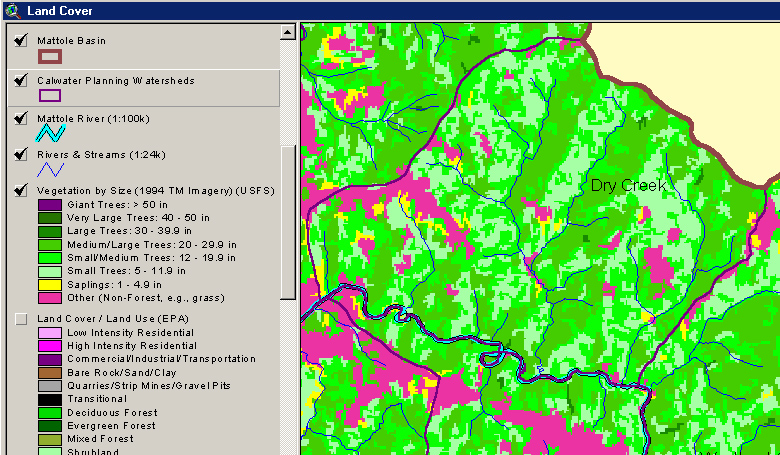Click the Large Trees 30 - 39.9 in swatch
Screen dimensions: 780x455
coord(50,231)
